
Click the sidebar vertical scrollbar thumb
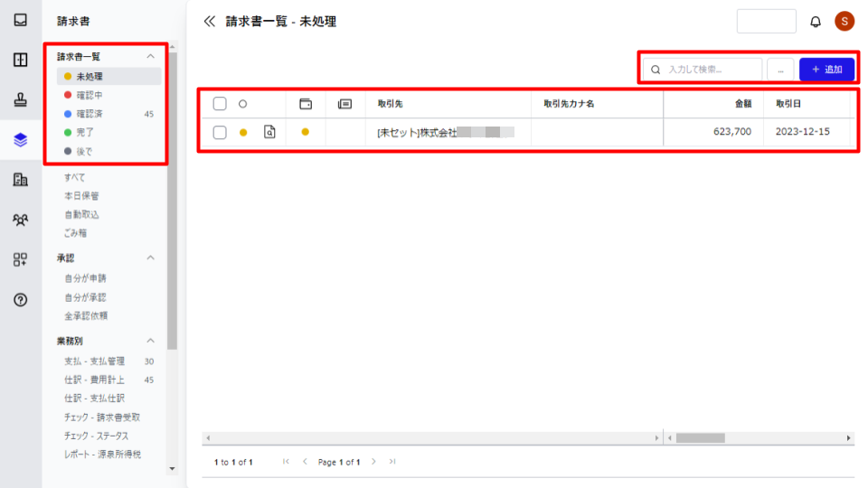pyautogui.click(x=172, y=201)
